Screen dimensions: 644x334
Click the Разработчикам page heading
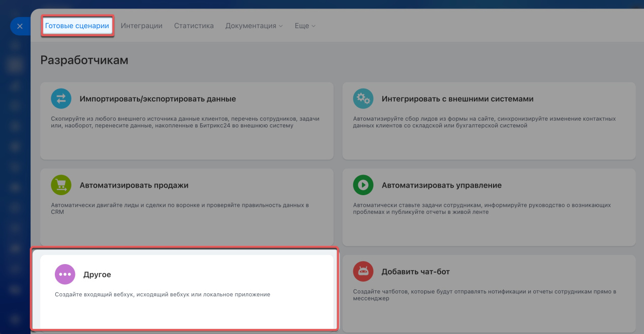pos(85,60)
